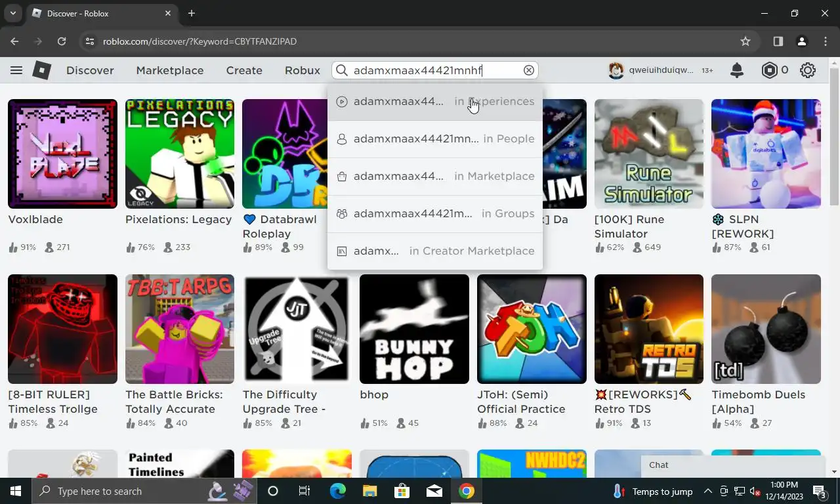This screenshot has width=840, height=504.
Task: Launch Microsoft Edge from taskbar
Action: [x=337, y=491]
